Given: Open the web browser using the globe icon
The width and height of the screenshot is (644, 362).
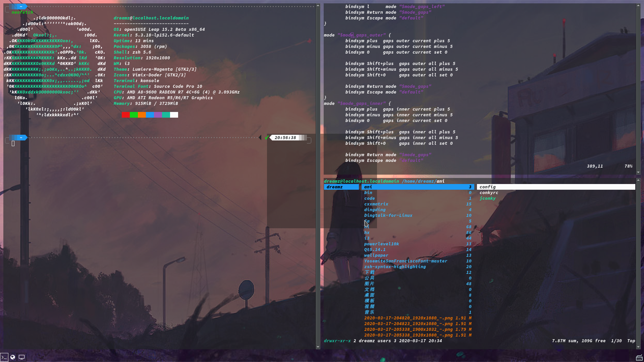Looking at the screenshot, I should tap(12, 357).
